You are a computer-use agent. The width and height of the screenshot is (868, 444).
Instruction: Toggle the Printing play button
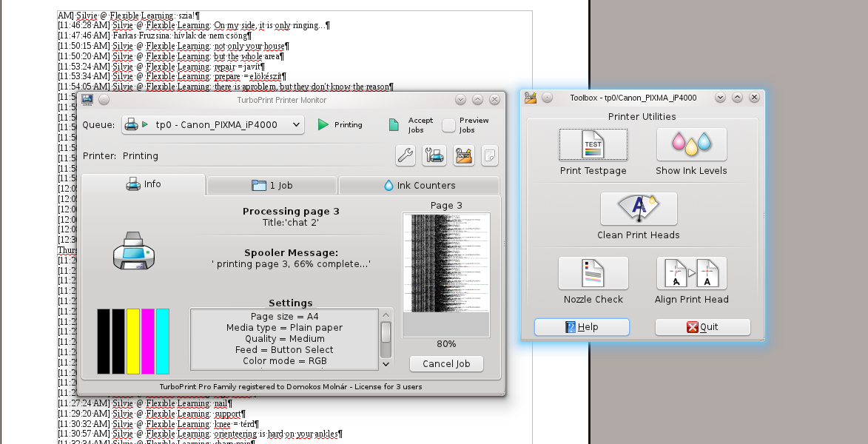pyautogui.click(x=323, y=125)
